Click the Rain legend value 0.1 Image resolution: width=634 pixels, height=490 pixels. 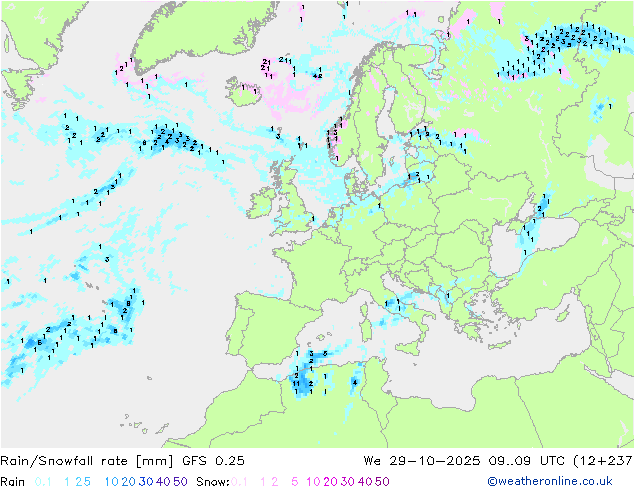pos(43,482)
